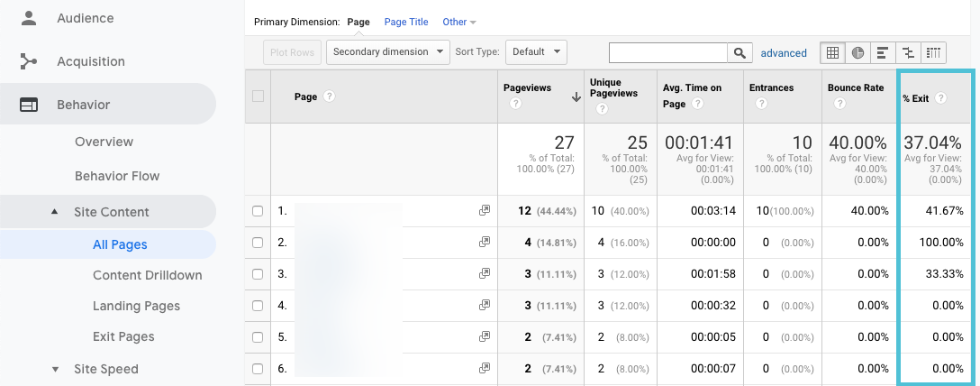Check the row 1 checkbox

coord(258,211)
